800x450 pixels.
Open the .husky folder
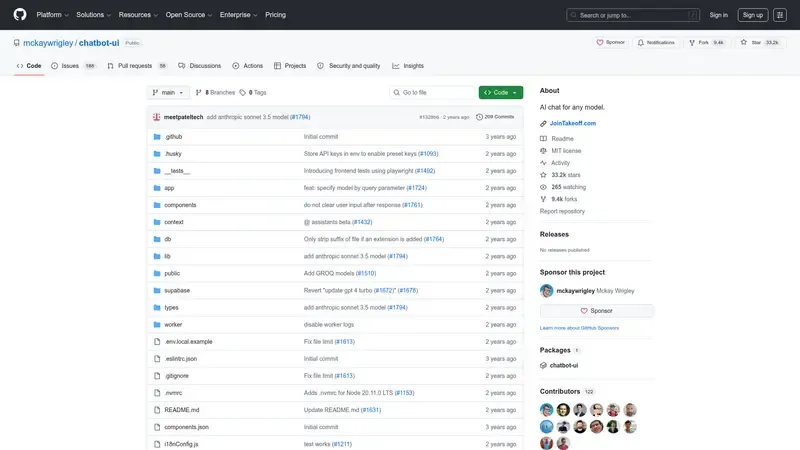[x=173, y=154]
